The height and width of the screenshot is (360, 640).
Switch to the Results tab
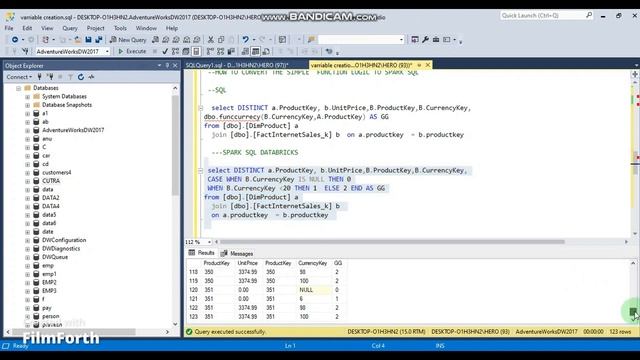pyautogui.click(x=202, y=253)
